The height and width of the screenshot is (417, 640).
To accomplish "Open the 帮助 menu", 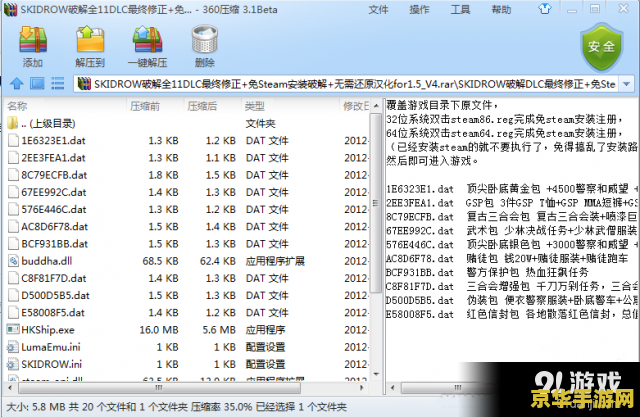I will pos(501,9).
